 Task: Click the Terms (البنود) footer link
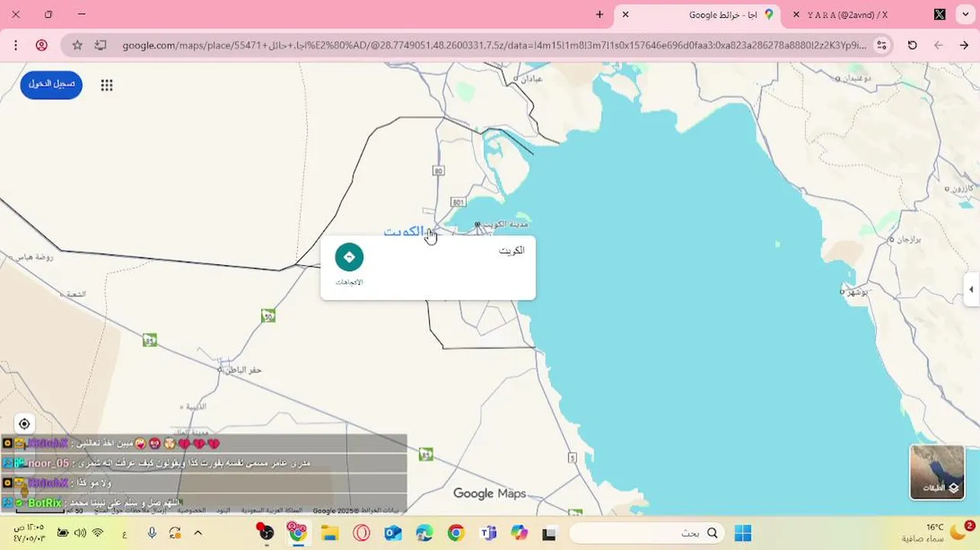(223, 510)
